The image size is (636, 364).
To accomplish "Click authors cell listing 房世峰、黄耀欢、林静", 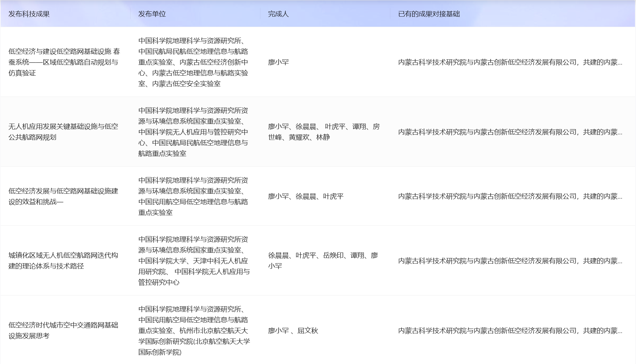I will click(324, 132).
